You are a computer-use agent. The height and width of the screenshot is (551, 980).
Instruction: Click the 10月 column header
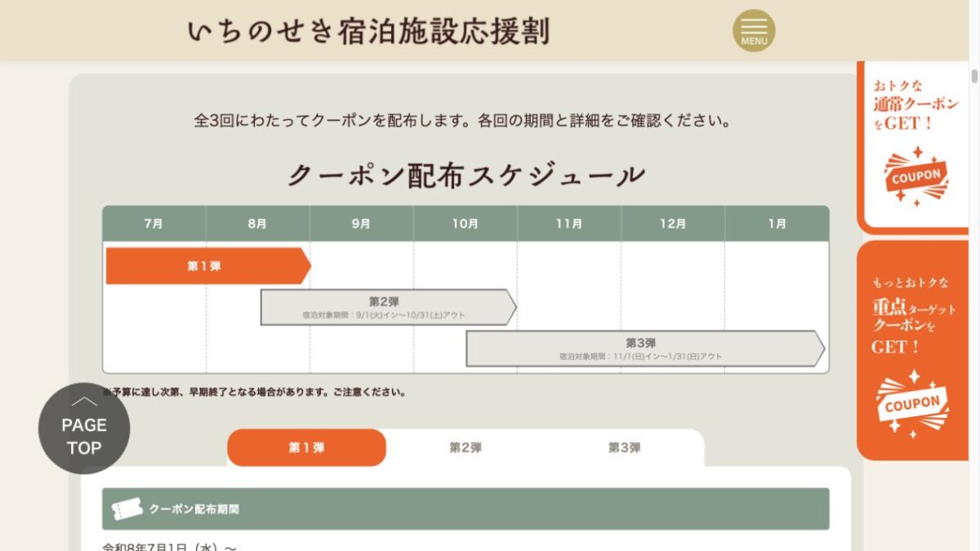[x=465, y=224]
